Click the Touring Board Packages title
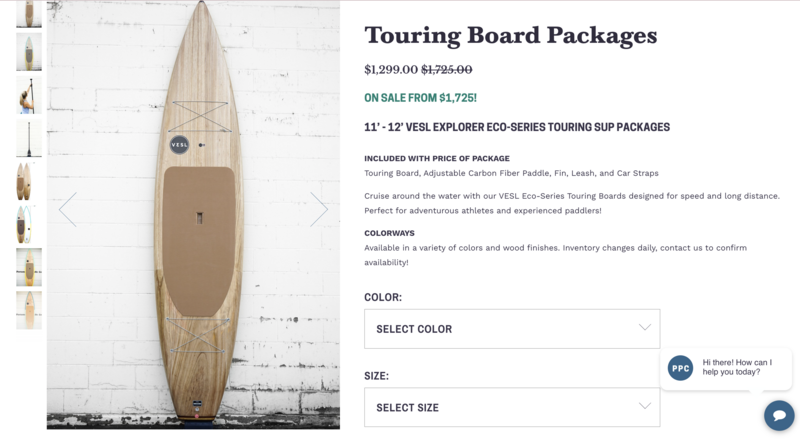Screen dimensions: 800x439 point(510,35)
